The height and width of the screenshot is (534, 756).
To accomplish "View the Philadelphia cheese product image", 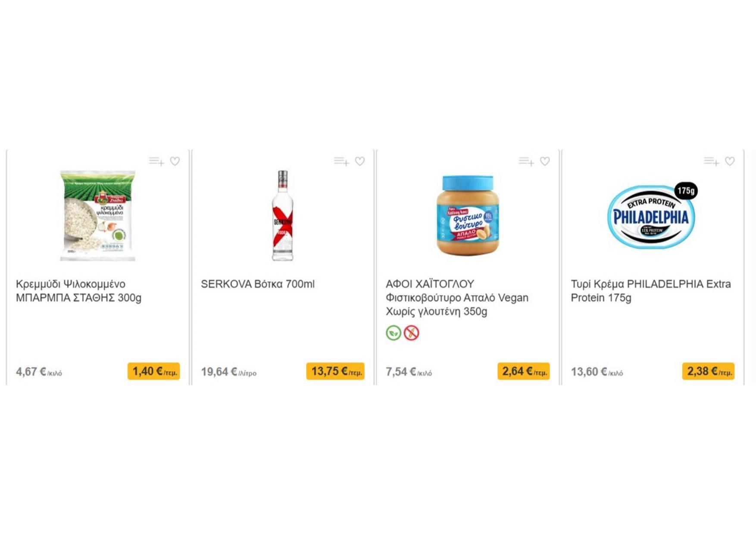I will (652, 216).
